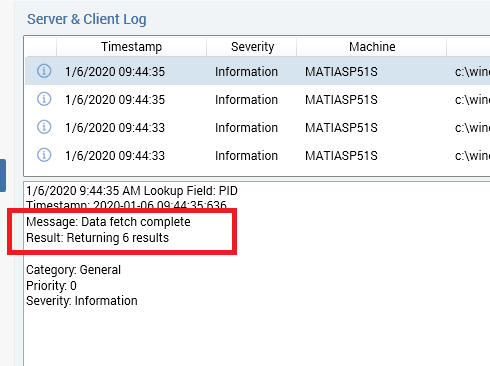This screenshot has height=366, width=490.
Task: Select the Information severity cell in the last row
Action: click(246, 156)
